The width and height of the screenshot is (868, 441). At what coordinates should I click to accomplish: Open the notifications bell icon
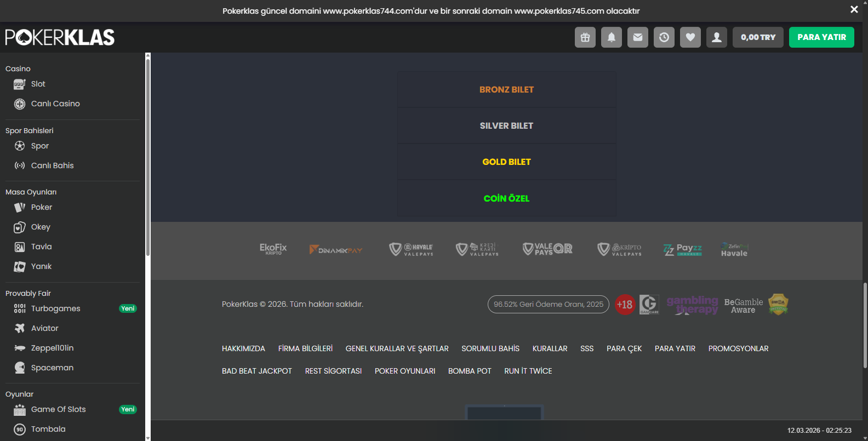tap(612, 37)
